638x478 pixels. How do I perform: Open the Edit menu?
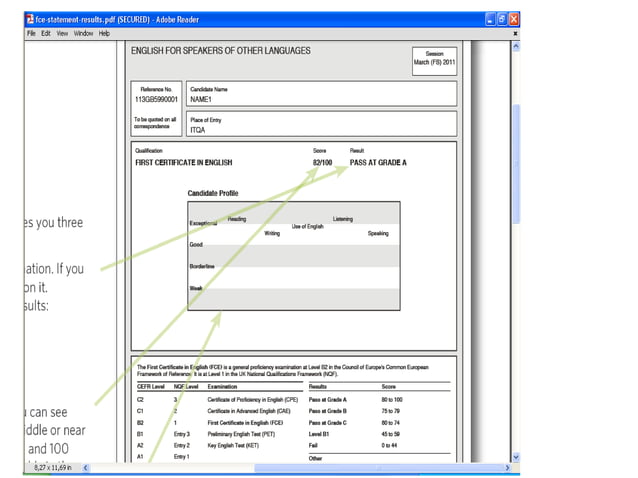click(46, 33)
